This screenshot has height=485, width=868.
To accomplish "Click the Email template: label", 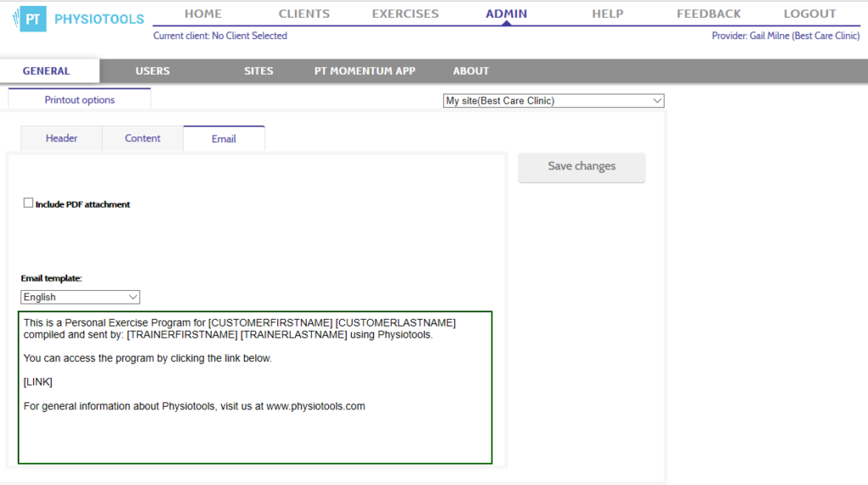I will click(x=52, y=278).
